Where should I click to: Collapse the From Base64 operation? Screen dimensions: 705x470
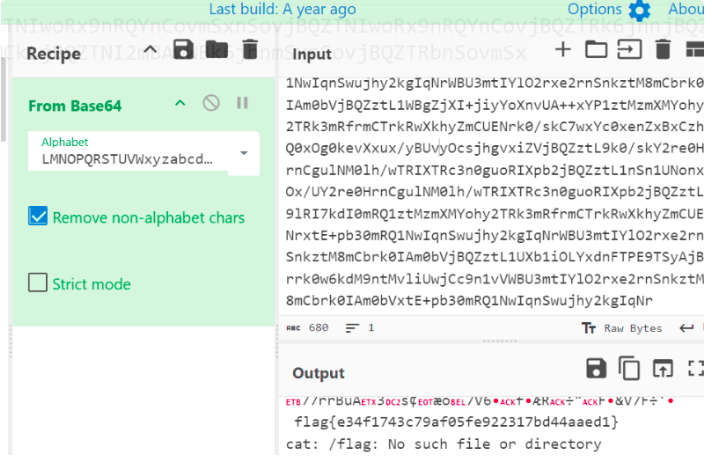180,103
